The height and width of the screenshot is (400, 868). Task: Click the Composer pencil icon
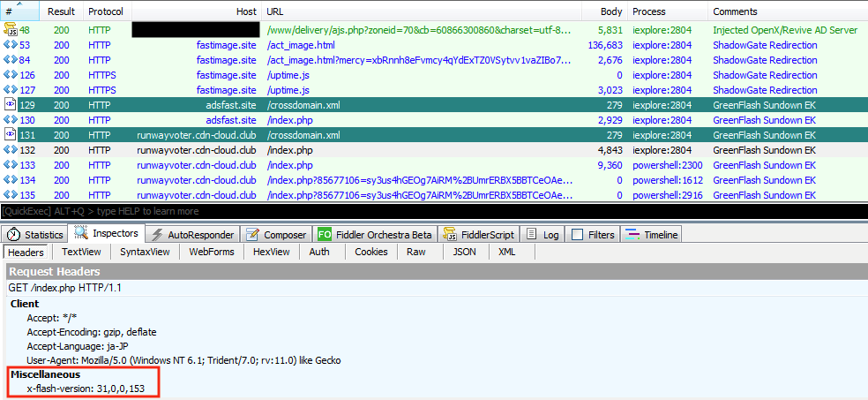pyautogui.click(x=252, y=235)
